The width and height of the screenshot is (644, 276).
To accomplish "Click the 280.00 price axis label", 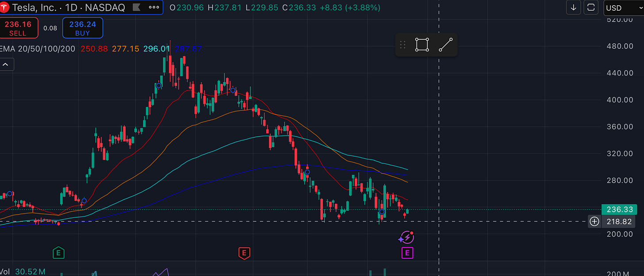I will coord(621,180).
